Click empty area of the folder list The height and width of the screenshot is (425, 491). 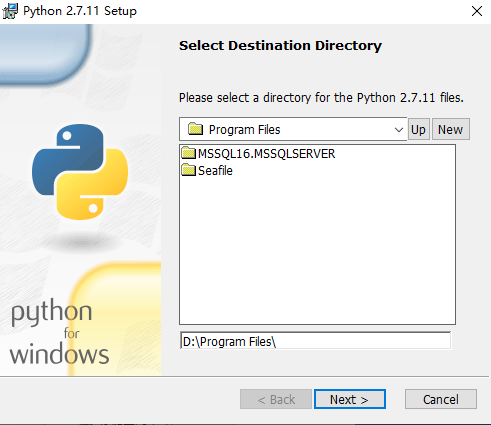(317, 250)
